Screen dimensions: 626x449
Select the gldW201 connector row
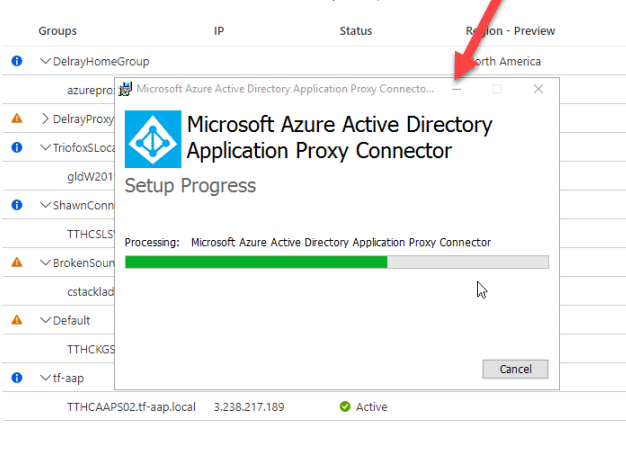pos(91,176)
